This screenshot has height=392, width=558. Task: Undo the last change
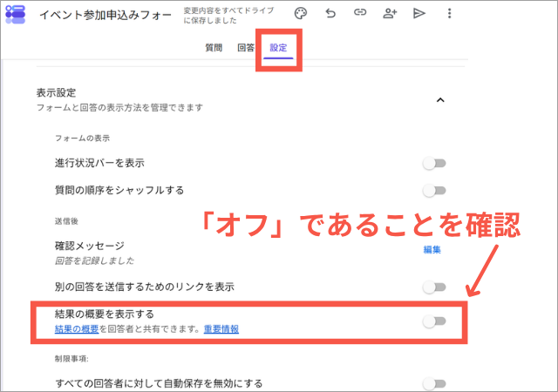point(330,14)
